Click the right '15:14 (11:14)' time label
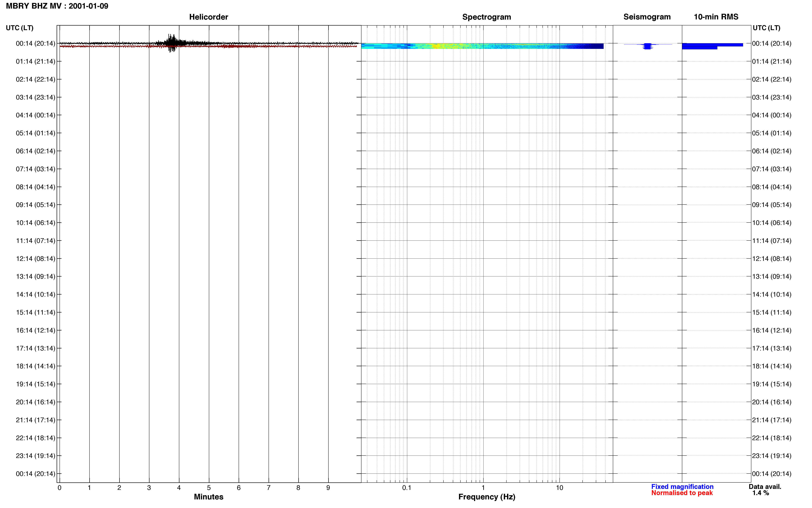The image size is (812, 508). [x=772, y=313]
